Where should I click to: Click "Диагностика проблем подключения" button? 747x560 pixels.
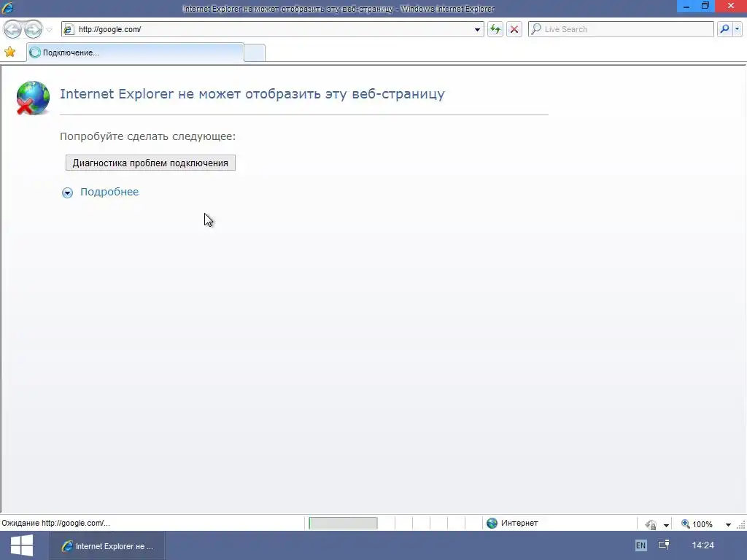[x=150, y=163]
